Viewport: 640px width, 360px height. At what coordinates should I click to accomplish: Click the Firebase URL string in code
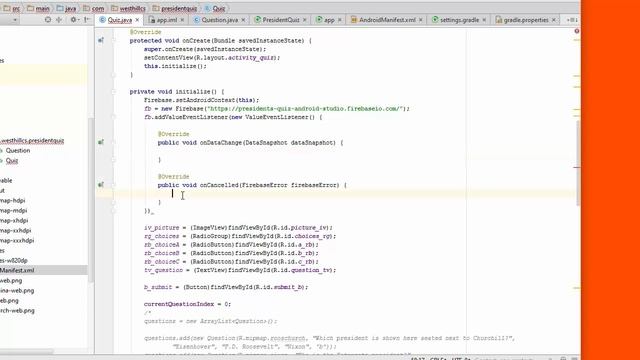click(x=304, y=109)
